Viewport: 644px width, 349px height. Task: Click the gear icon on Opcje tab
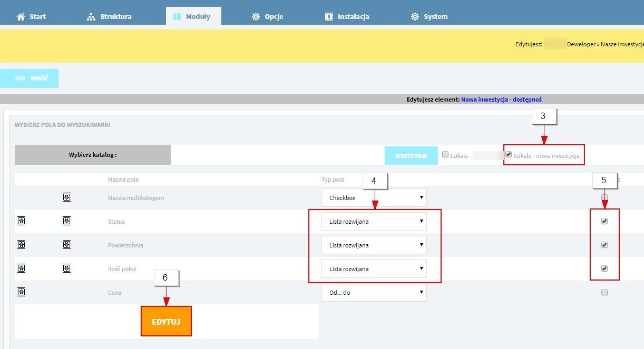point(256,16)
